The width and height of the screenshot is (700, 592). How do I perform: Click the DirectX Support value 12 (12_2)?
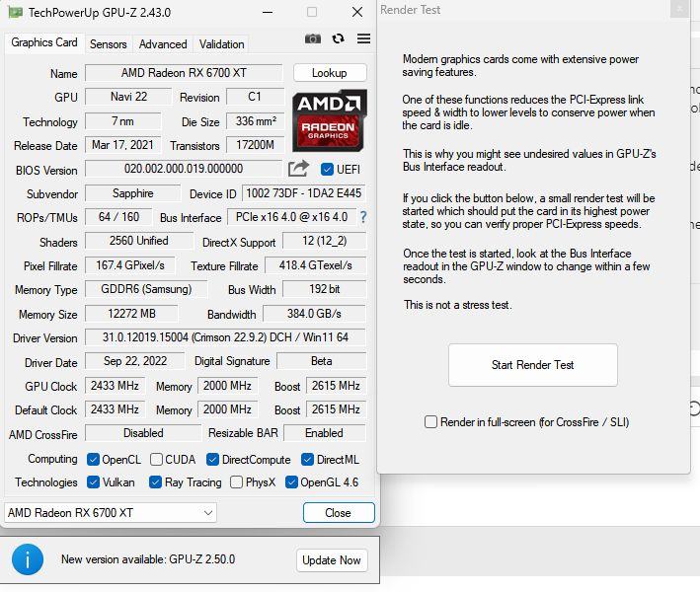(325, 241)
